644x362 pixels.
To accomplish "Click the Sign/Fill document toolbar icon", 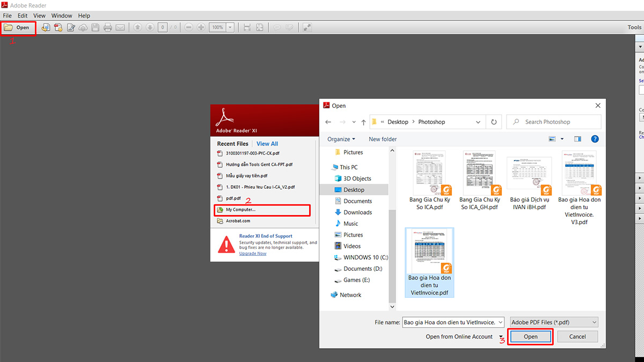I will point(71,27).
